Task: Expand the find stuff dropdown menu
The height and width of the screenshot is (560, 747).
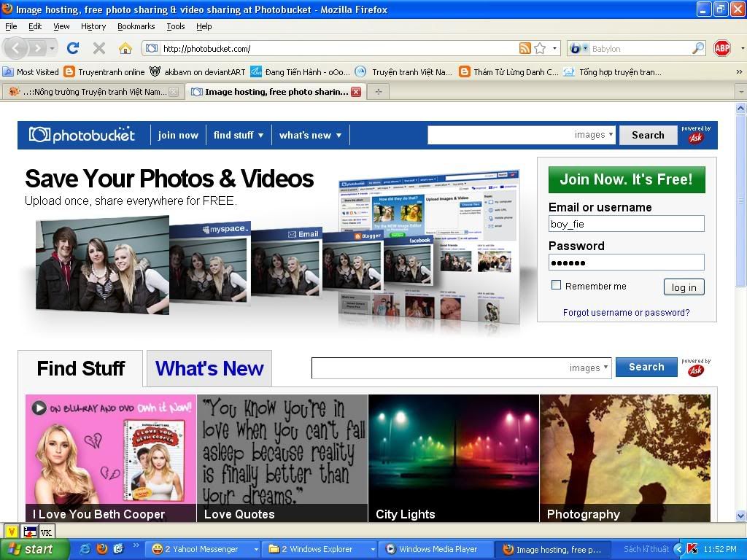Action: [239, 135]
